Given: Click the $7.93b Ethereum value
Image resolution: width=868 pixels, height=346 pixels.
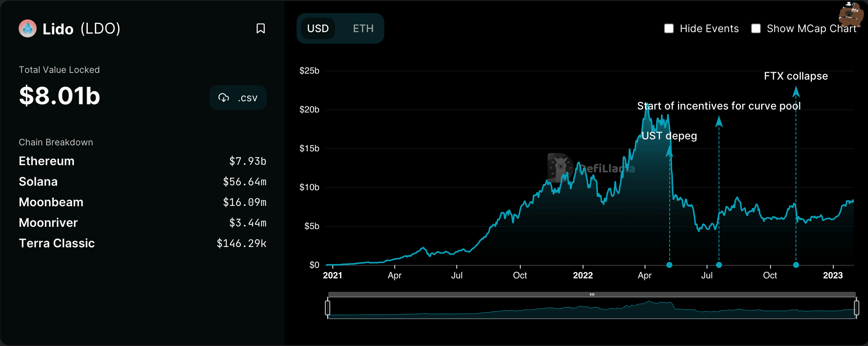Looking at the screenshot, I should click(248, 161).
